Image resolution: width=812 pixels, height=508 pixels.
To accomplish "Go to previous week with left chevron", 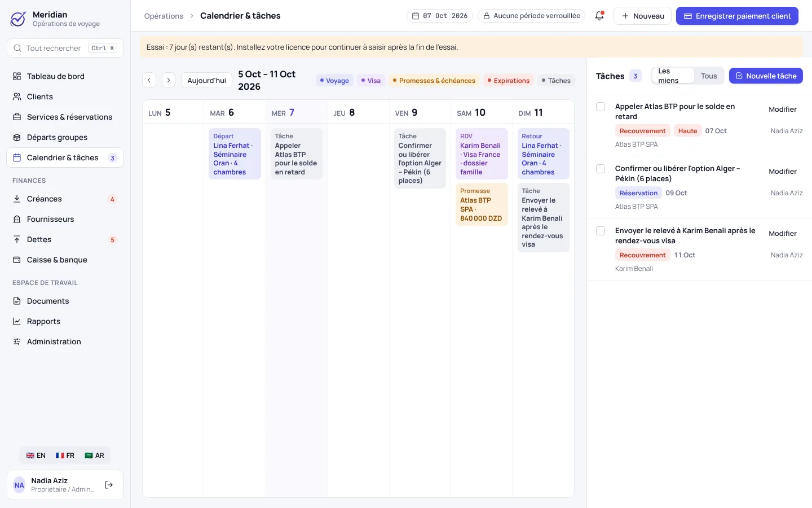I will point(149,80).
